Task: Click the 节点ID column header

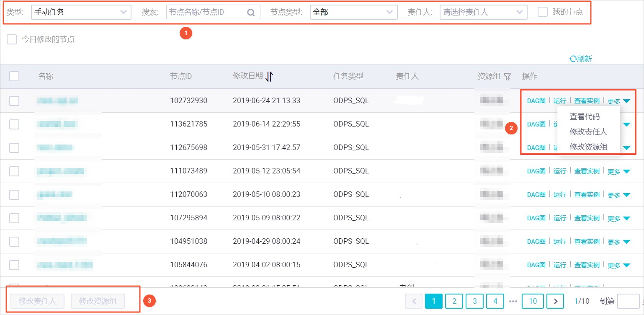Action: (x=181, y=76)
